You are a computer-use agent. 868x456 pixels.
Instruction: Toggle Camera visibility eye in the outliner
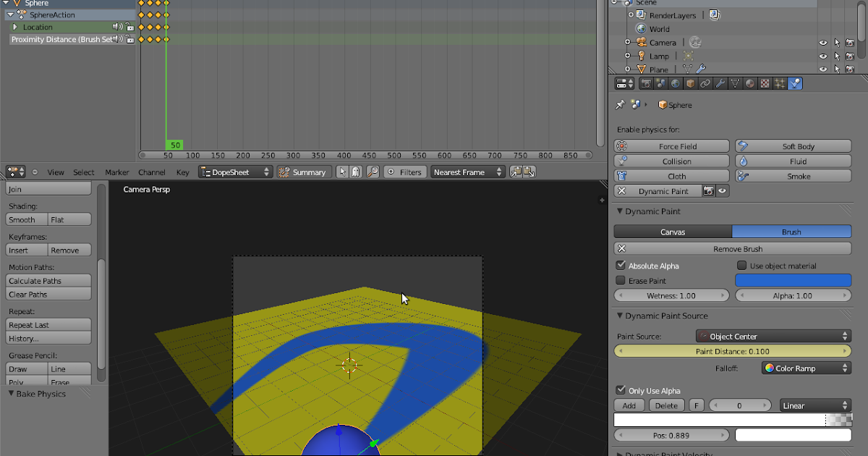822,42
